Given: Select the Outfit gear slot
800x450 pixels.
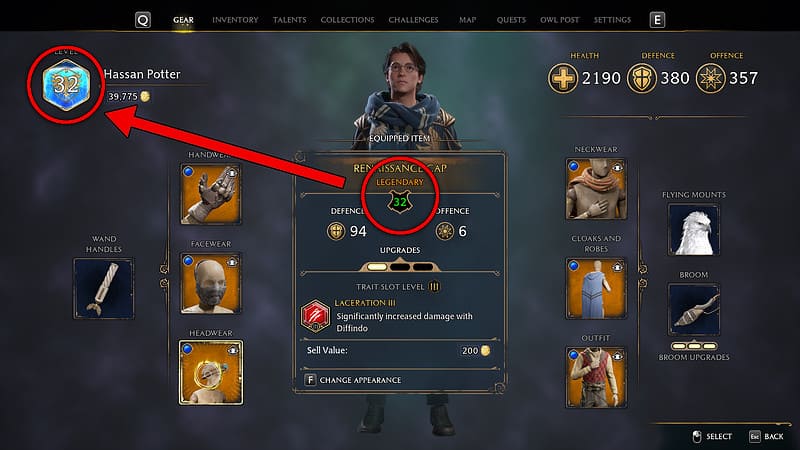Looking at the screenshot, I should pos(596,378).
